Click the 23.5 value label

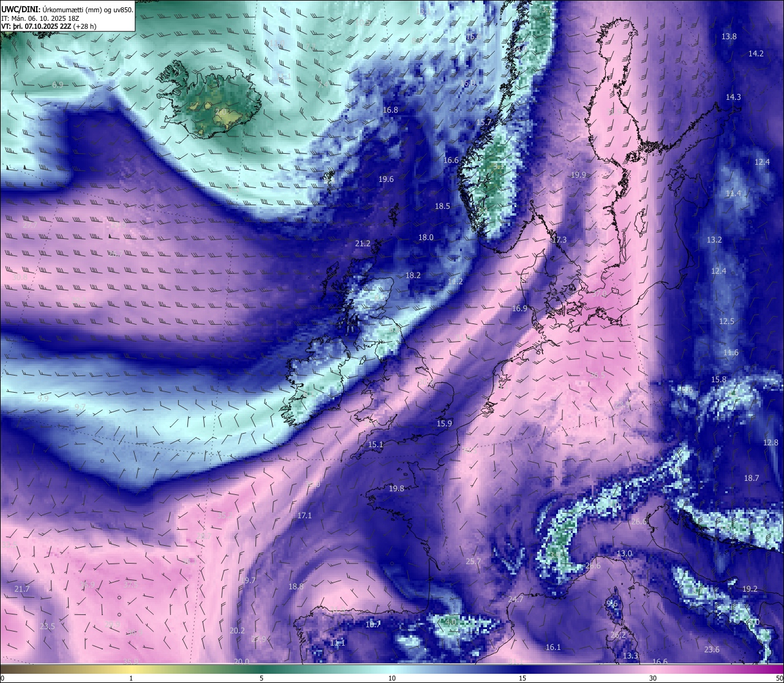pos(47,627)
